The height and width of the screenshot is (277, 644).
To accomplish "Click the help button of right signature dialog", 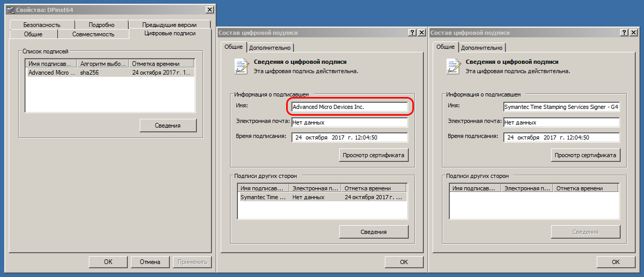I will point(625,32).
